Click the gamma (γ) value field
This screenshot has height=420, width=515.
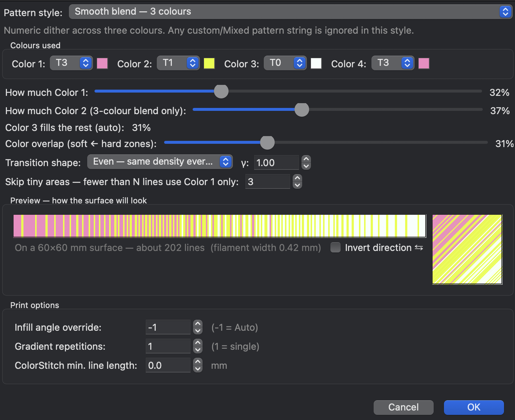coord(276,162)
